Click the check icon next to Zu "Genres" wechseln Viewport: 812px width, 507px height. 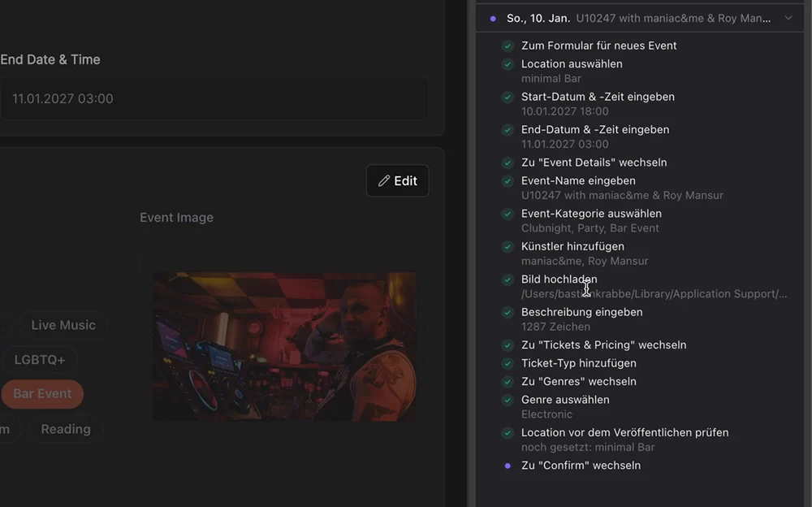(508, 382)
